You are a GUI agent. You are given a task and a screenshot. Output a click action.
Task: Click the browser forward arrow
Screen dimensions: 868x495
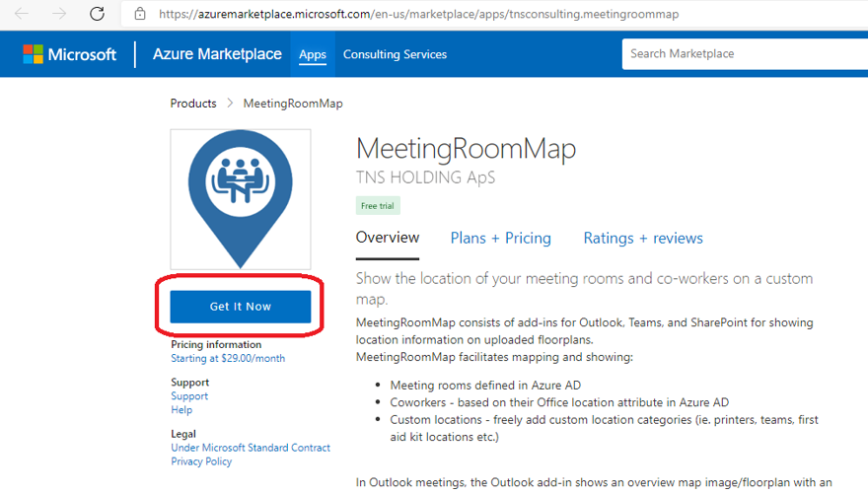(x=58, y=13)
